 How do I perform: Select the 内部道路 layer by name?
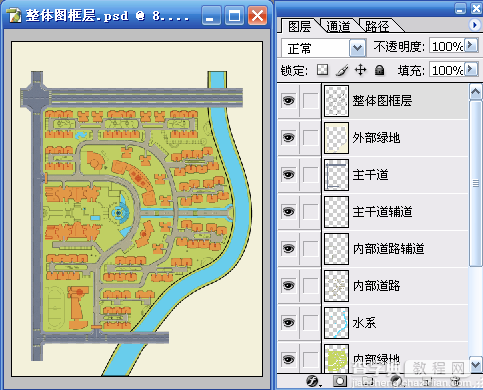[376, 286]
